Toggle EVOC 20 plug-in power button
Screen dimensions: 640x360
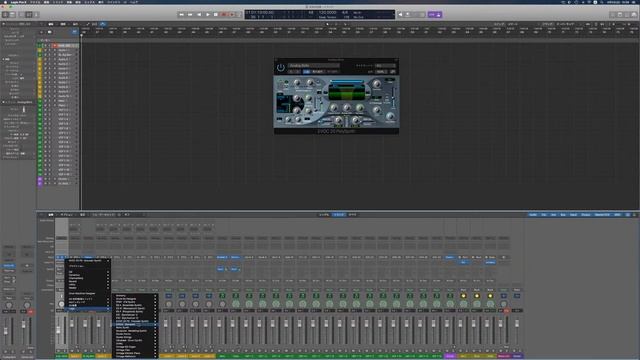tap(280, 67)
